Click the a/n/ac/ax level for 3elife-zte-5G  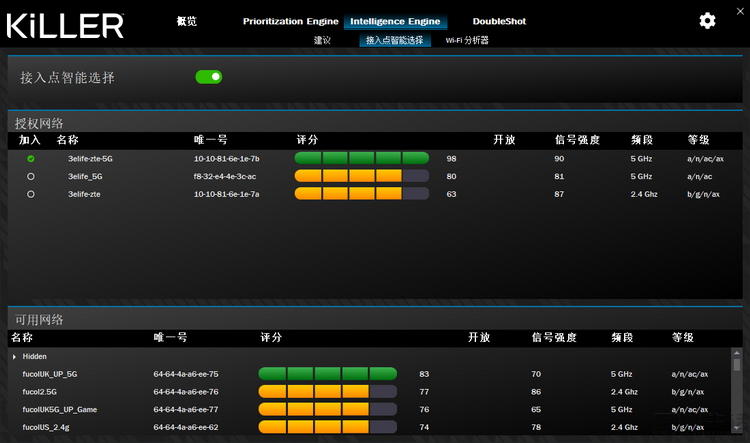click(x=706, y=159)
